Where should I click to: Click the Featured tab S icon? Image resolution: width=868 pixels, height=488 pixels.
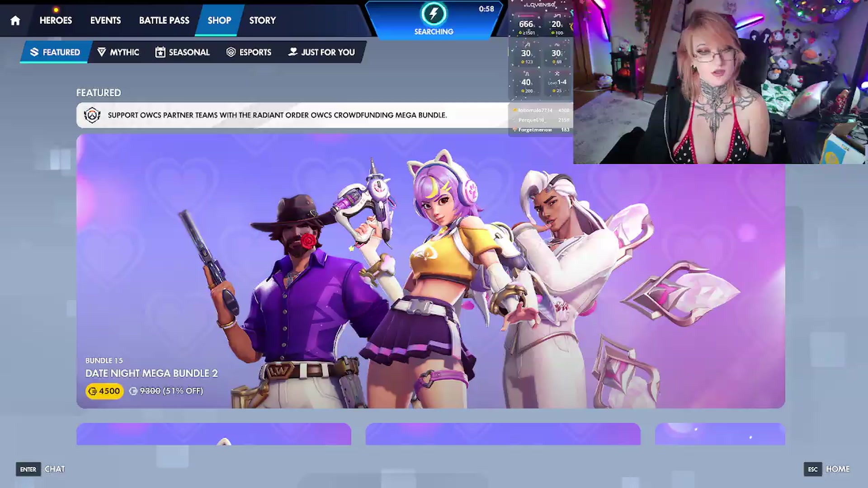tap(34, 52)
